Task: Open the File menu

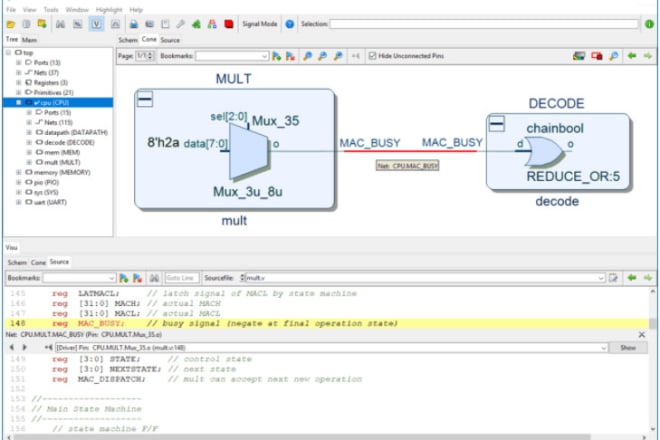Action: (x=11, y=9)
